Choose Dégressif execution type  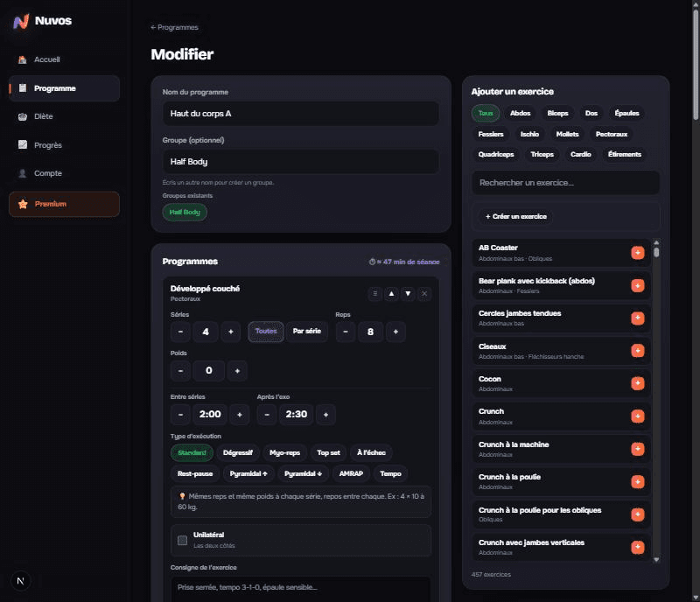click(x=238, y=453)
